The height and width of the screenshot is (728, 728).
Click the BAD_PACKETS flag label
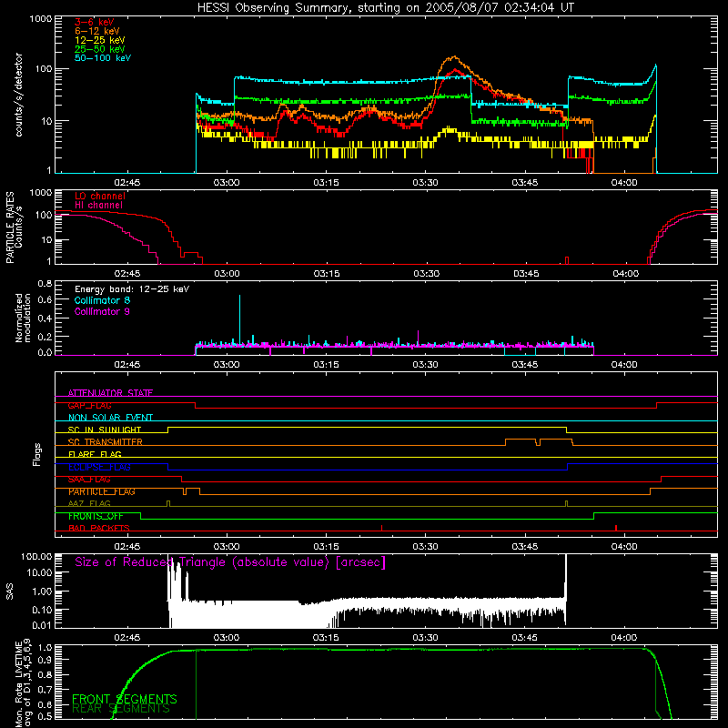tap(99, 528)
